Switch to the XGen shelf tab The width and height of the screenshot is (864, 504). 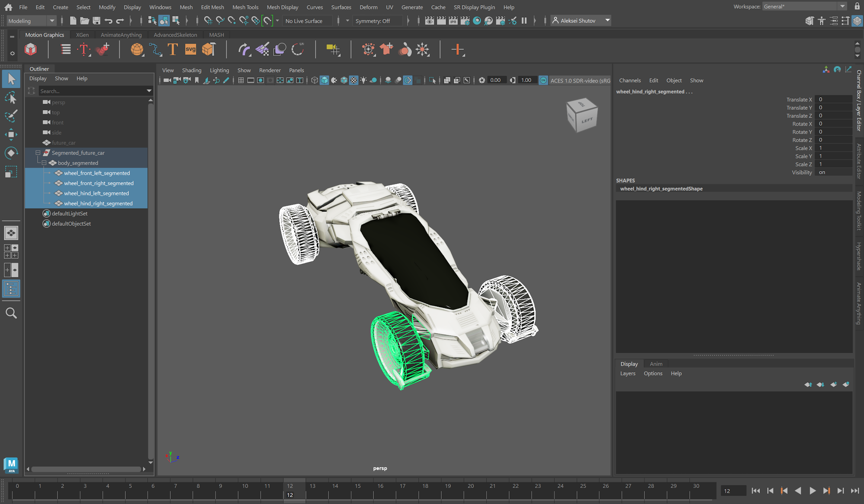pos(82,35)
